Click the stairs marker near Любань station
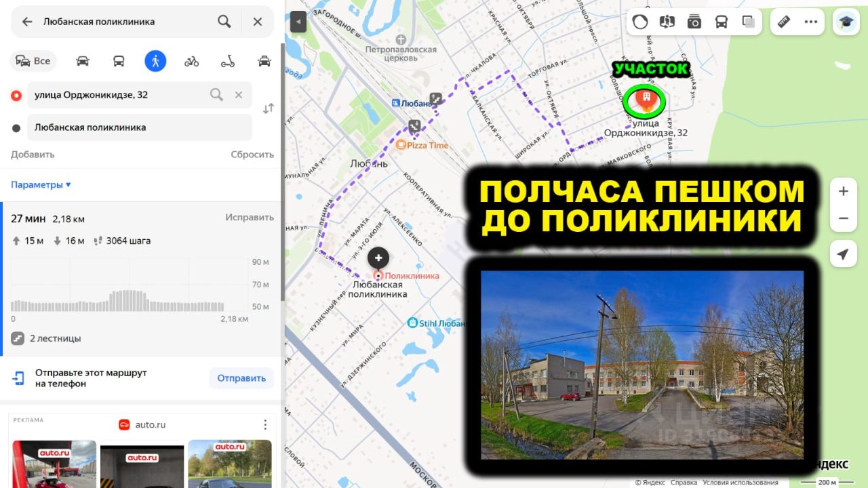Image resolution: width=868 pixels, height=488 pixels. coord(436,98)
